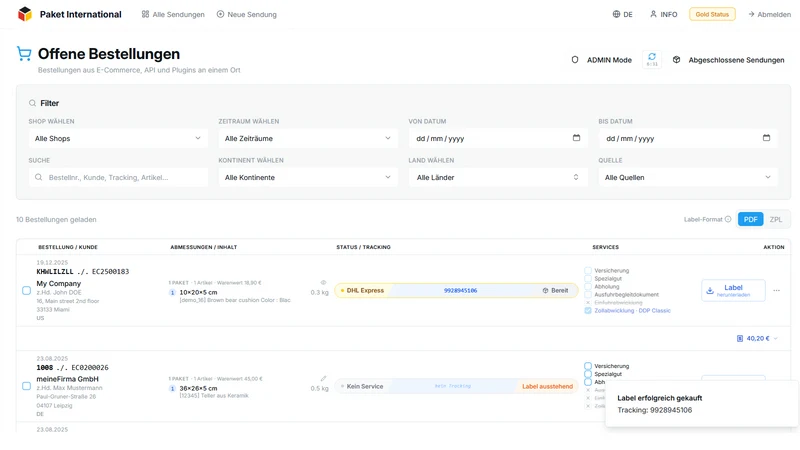Click the DHL Express carrier label
This screenshot has height=450, width=800.
point(362,290)
